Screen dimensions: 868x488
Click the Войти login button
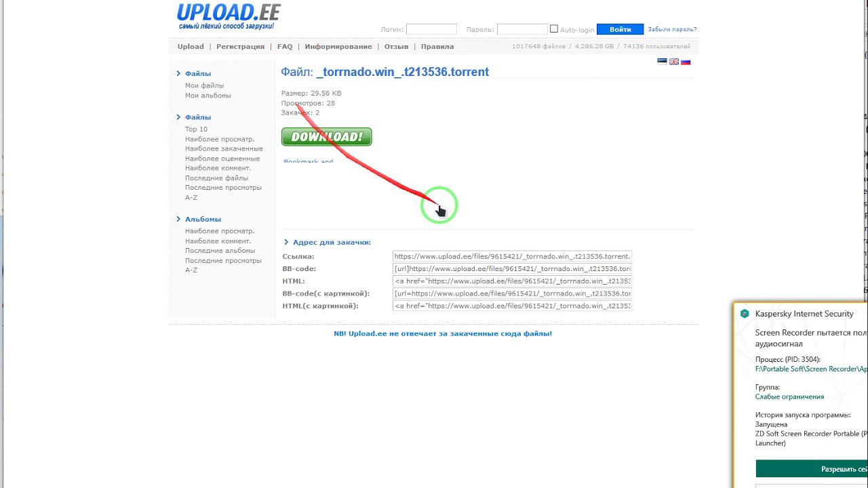click(620, 29)
